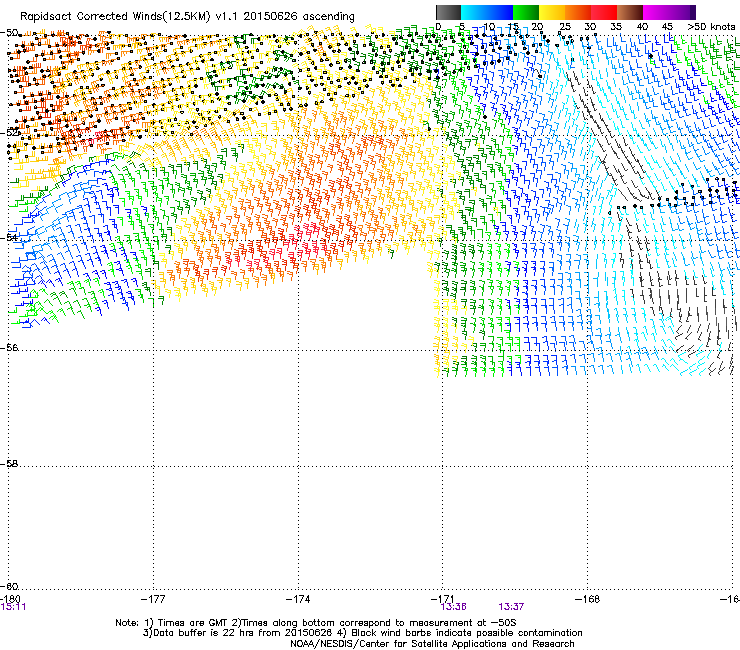The width and height of the screenshot is (740, 650).
Task: Pick the brown 35-40 knots legend swatch
Action: [x=630, y=12]
